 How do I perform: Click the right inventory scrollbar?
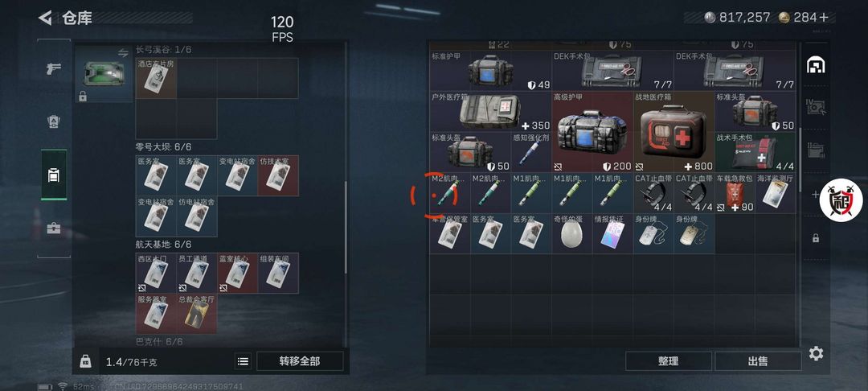click(x=799, y=161)
